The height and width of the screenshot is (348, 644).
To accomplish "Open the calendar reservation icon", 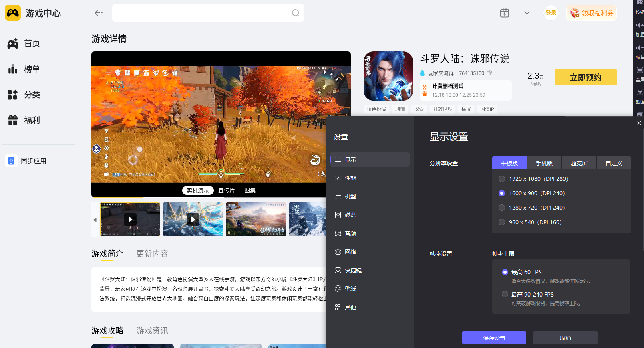I will pyautogui.click(x=505, y=13).
